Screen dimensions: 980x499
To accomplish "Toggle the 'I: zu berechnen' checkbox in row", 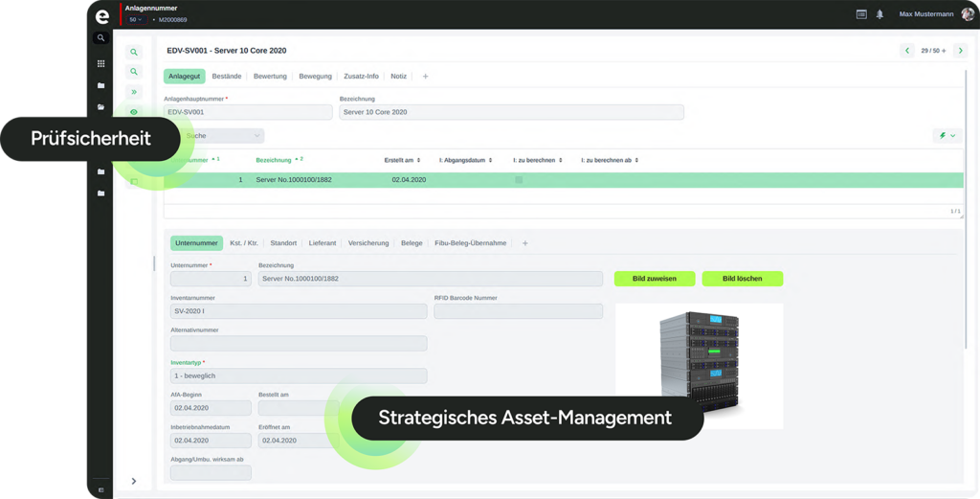I will coord(519,180).
